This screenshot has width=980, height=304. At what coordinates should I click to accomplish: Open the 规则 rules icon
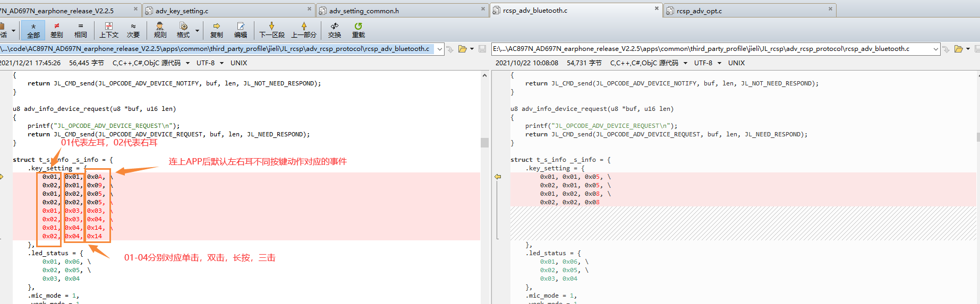click(x=160, y=30)
